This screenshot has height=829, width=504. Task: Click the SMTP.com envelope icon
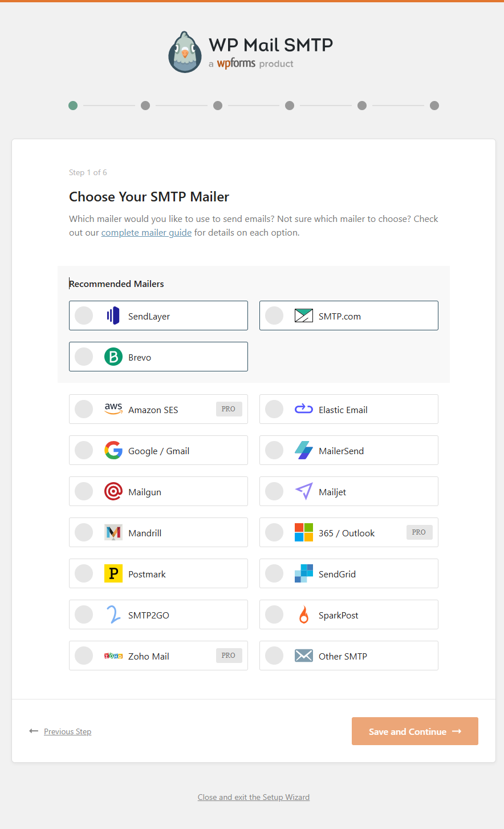(303, 316)
